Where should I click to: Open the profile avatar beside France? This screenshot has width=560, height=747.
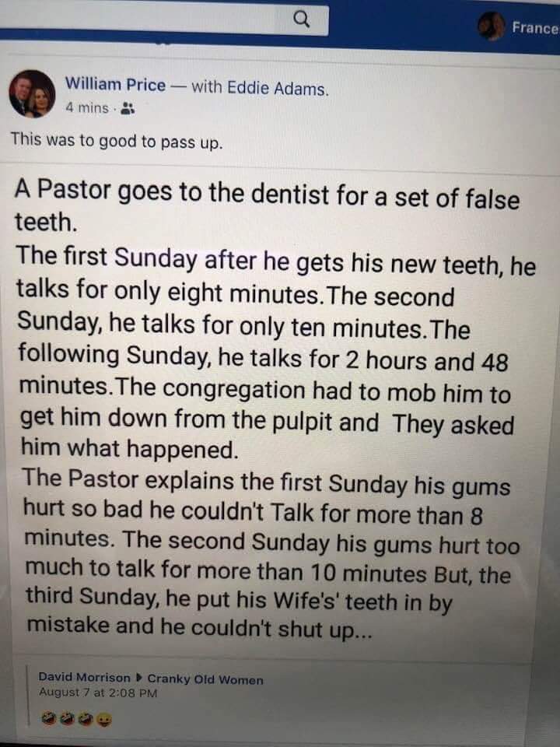click(x=492, y=26)
